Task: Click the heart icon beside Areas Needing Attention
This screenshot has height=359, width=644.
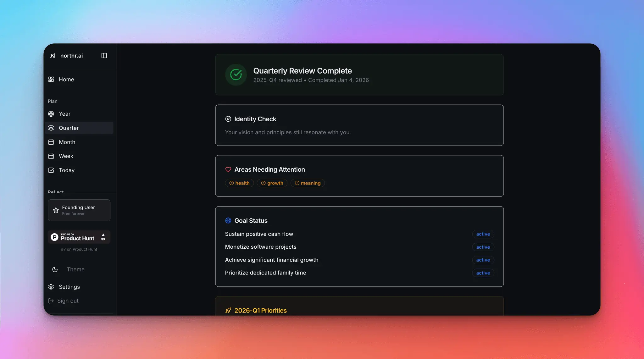Action: click(x=228, y=169)
